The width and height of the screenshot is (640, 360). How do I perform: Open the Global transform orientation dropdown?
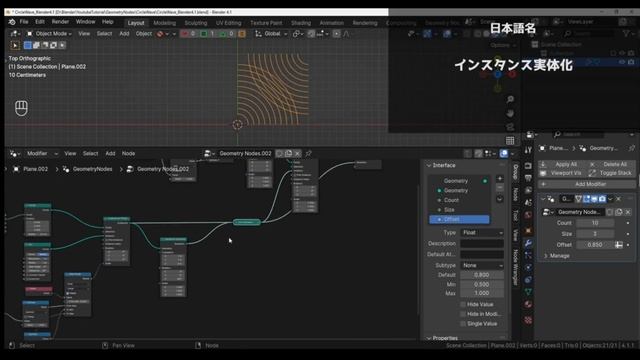pyautogui.click(x=271, y=33)
